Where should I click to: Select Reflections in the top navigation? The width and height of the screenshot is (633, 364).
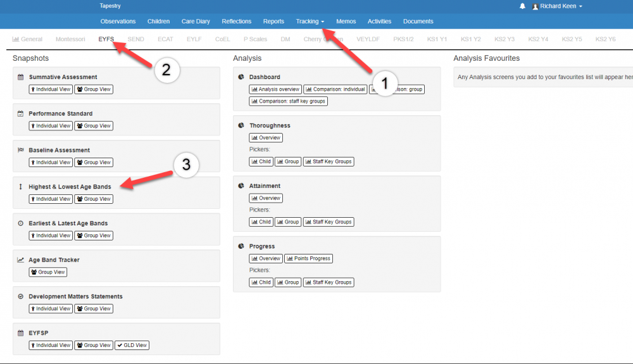237,22
